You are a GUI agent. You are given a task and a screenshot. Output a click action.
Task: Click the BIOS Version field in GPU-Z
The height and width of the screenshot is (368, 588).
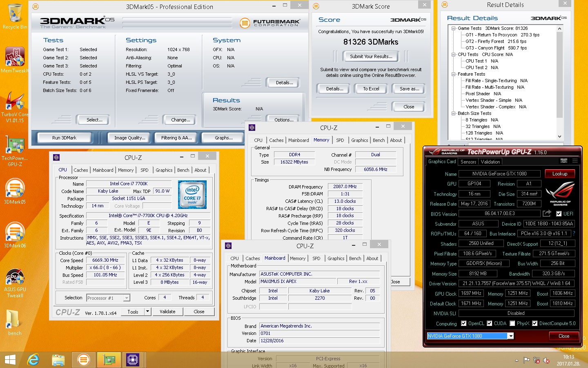(x=499, y=213)
